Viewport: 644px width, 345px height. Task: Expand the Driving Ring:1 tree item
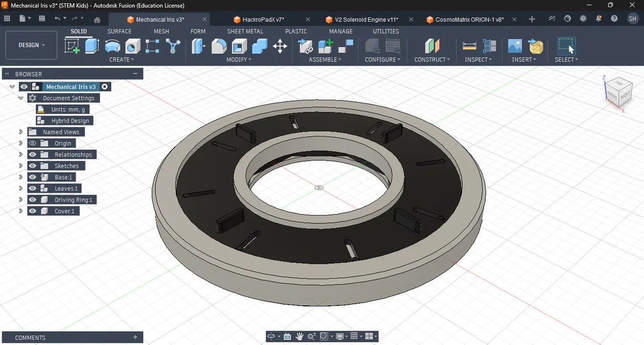click(20, 199)
